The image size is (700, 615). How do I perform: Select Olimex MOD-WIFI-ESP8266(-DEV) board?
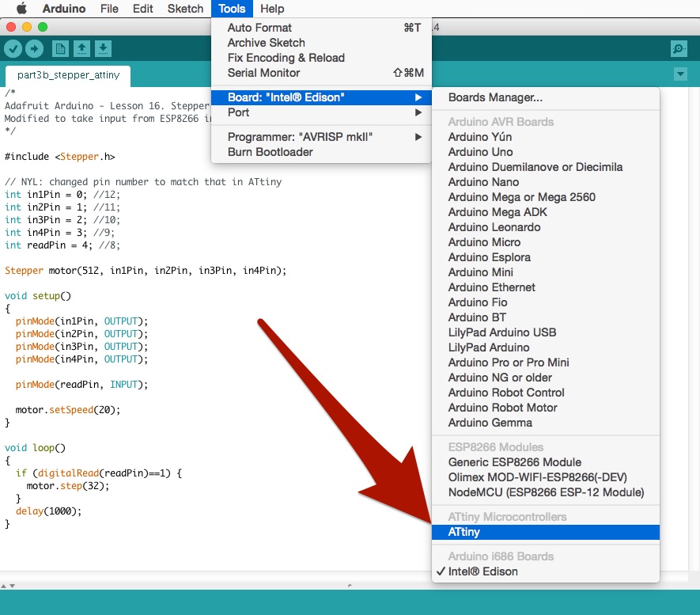(546, 477)
